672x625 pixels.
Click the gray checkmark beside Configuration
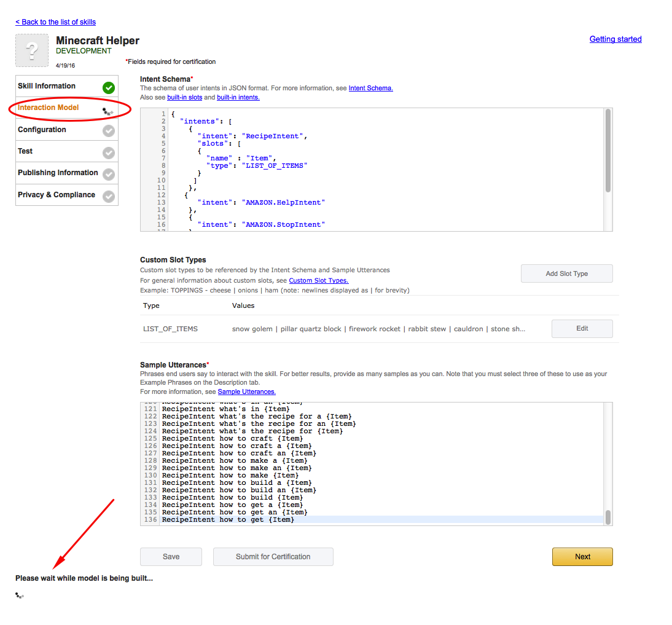pos(109,131)
